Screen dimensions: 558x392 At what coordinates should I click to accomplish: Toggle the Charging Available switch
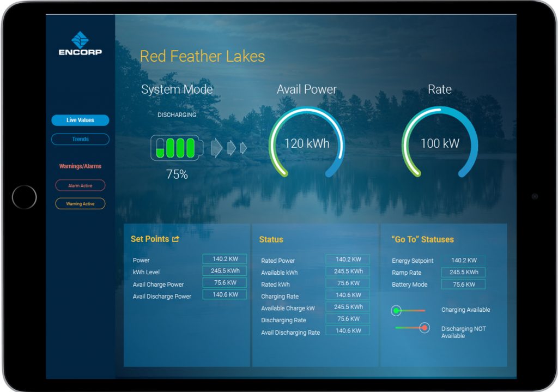[408, 310]
